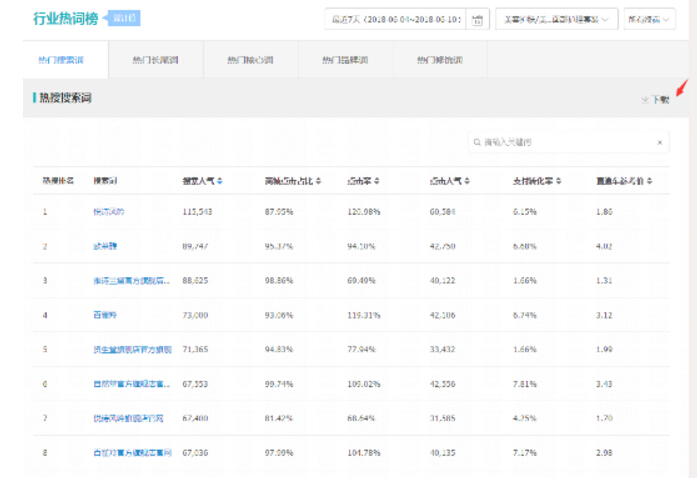Open the rightmost terminal dropdown at top
Viewport: 697px width, 478px height.
(x=650, y=20)
